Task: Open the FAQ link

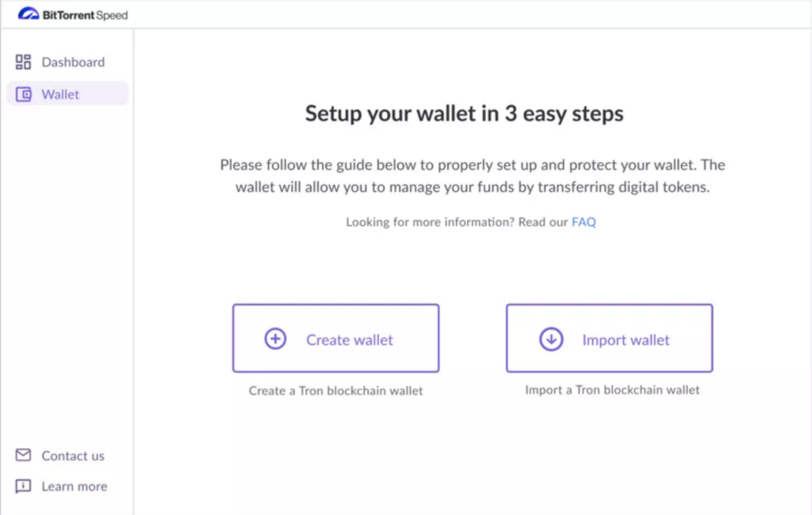Action: [584, 222]
